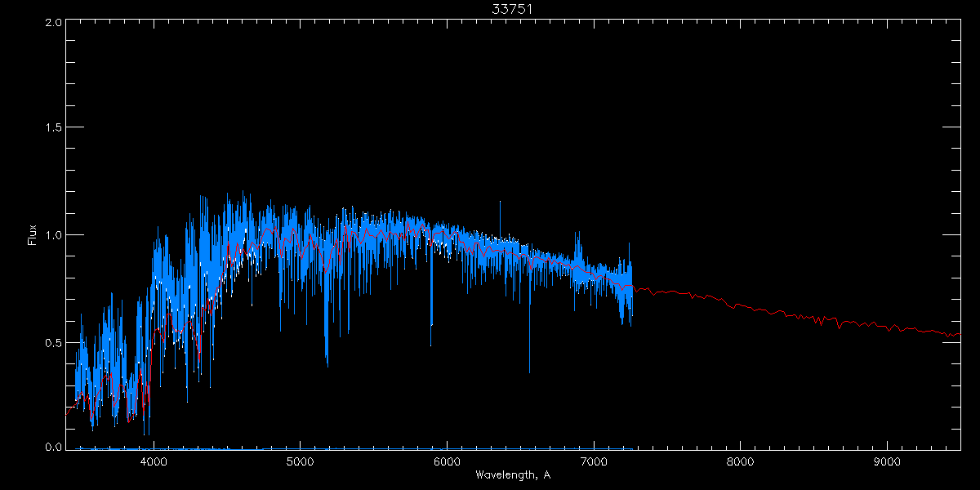Image resolution: width=980 pixels, height=490 pixels.
Task: Click the 0.0 flux axis label
Action: click(x=53, y=446)
